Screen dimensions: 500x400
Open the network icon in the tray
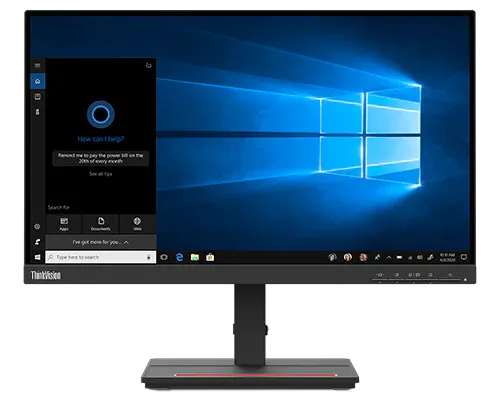410,257
